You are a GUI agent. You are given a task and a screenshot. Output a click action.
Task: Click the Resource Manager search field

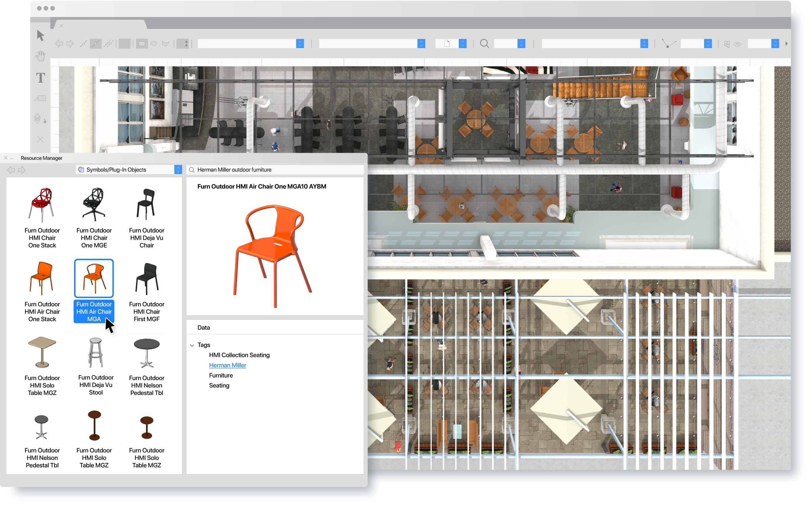click(x=277, y=170)
